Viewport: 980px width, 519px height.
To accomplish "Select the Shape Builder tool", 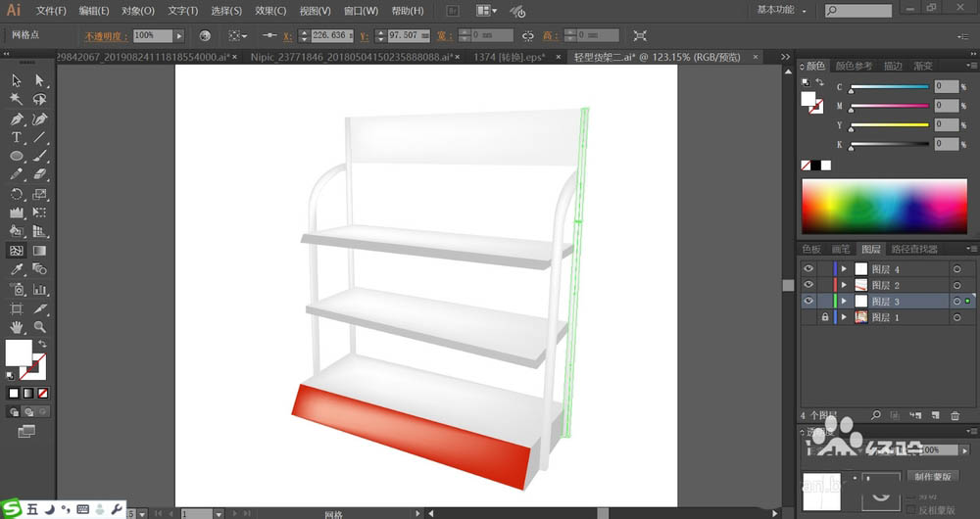I will tap(17, 232).
